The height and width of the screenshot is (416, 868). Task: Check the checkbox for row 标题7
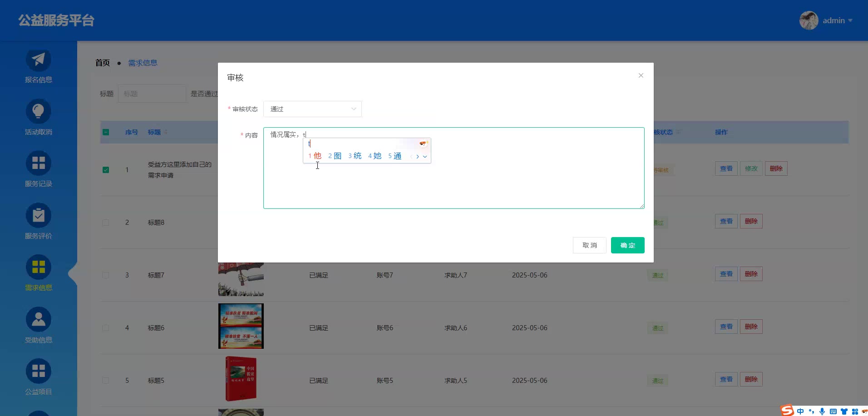[106, 275]
